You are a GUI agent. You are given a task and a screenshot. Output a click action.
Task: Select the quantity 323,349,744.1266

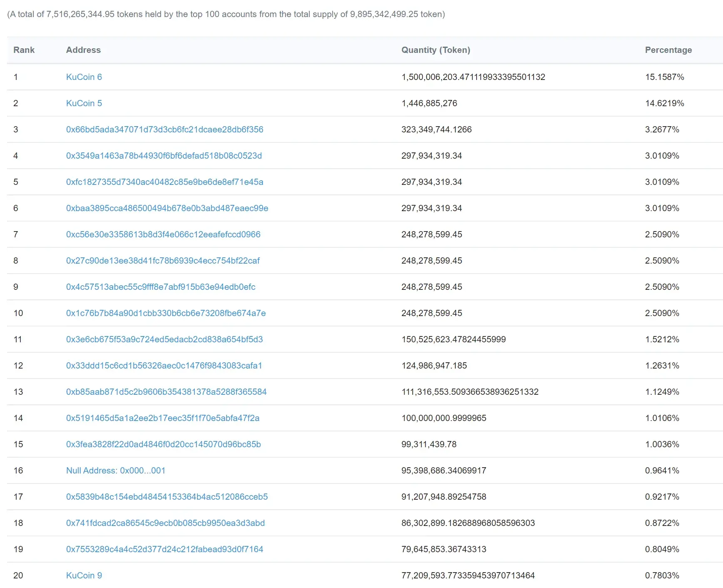coord(437,130)
